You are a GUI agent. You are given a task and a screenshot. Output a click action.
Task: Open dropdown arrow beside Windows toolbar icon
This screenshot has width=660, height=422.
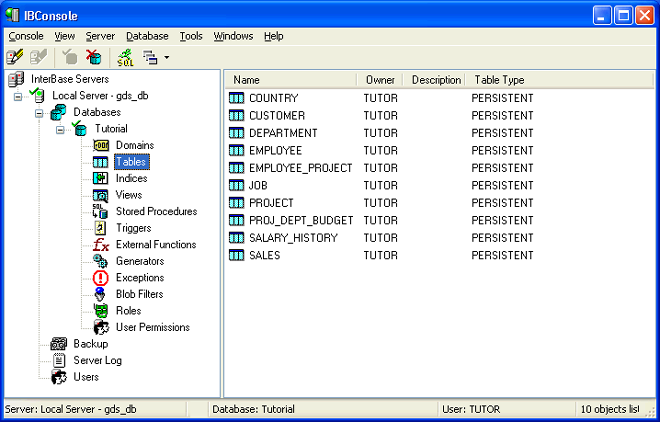click(x=167, y=57)
